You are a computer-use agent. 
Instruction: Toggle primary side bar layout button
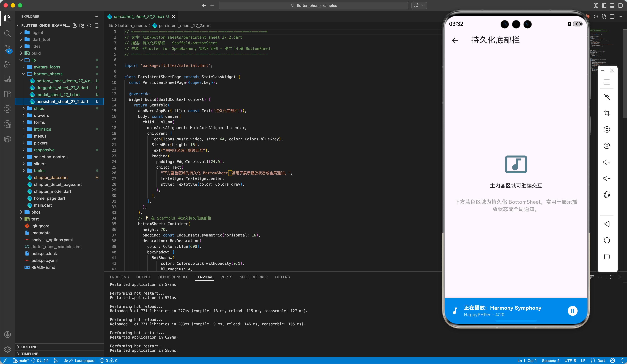(604, 5)
